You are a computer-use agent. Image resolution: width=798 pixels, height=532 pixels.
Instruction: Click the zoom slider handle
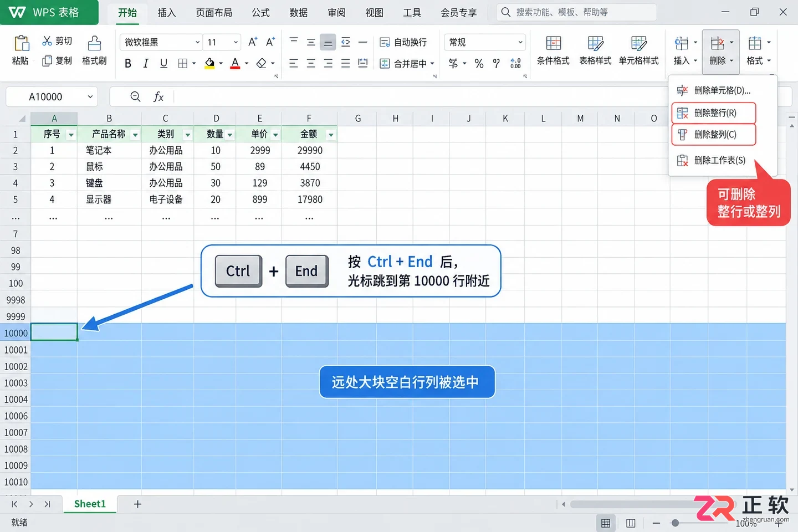pyautogui.click(x=675, y=523)
